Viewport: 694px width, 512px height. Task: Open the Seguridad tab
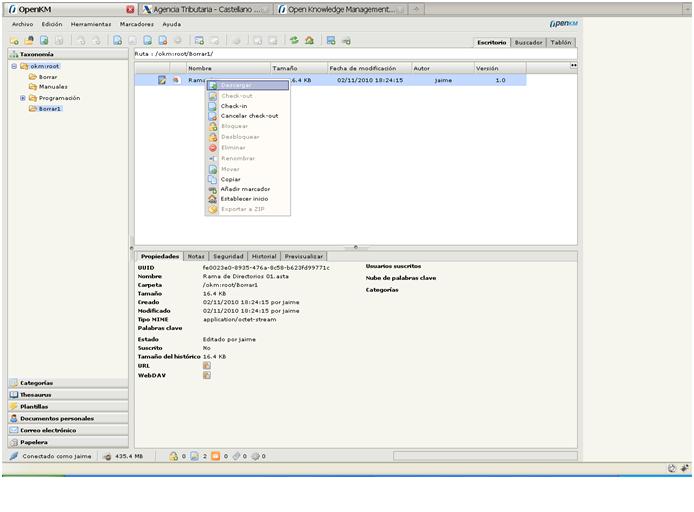click(x=228, y=256)
